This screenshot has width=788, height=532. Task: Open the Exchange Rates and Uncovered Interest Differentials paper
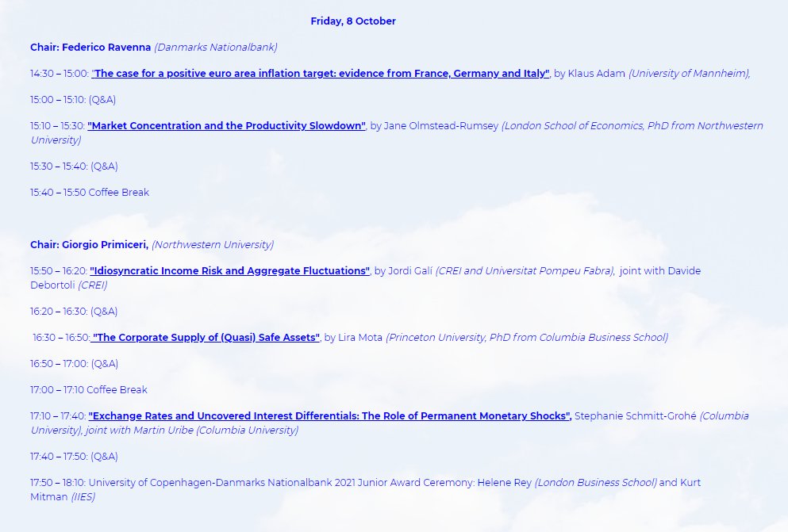(329, 415)
